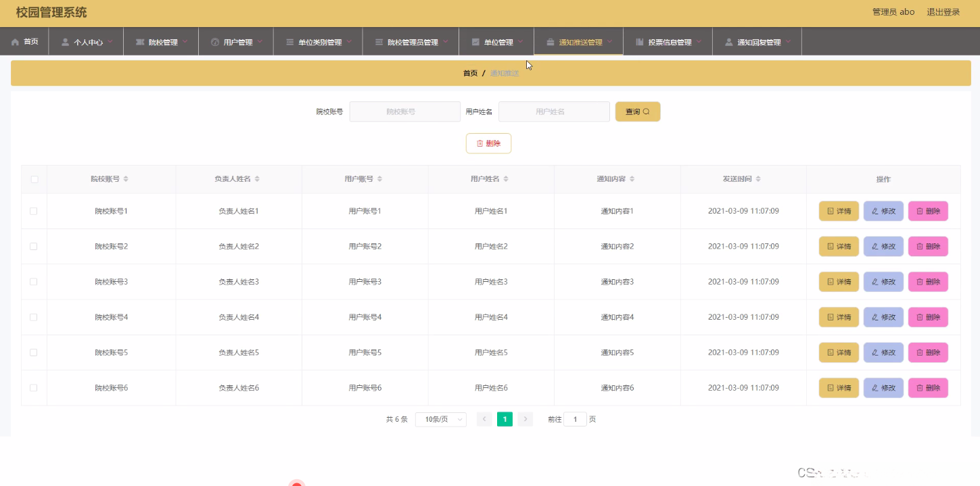This screenshot has height=486, width=980.
Task: Sort by 用户账号 column arrows
Action: point(379,179)
